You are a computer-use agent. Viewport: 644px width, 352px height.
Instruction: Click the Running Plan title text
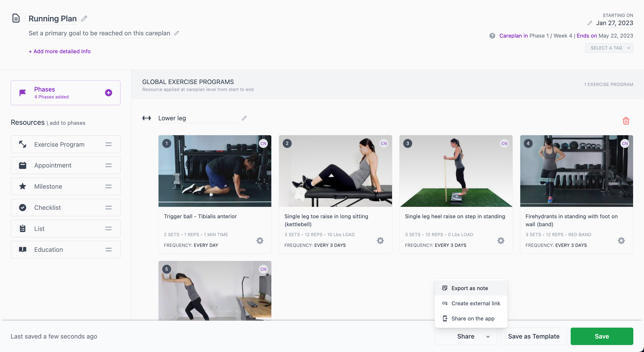(x=53, y=19)
